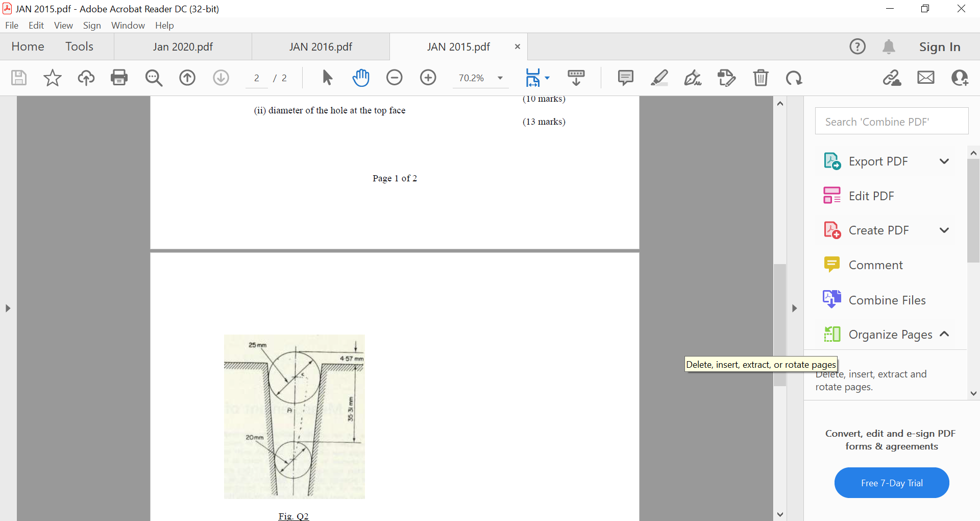The image size is (980, 521).
Task: Send the file by email
Action: pyautogui.click(x=925, y=78)
